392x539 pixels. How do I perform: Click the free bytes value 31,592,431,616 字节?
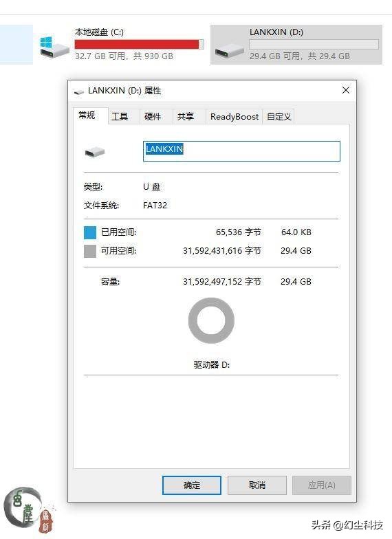click(221, 251)
